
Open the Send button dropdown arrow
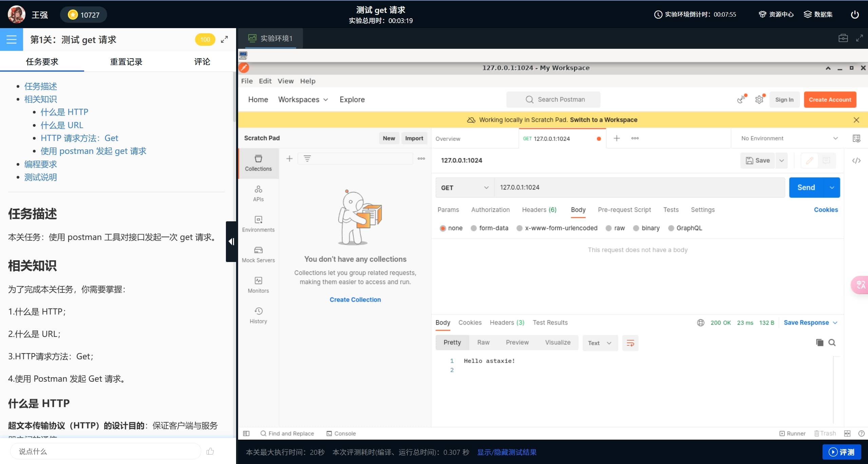pyautogui.click(x=831, y=187)
